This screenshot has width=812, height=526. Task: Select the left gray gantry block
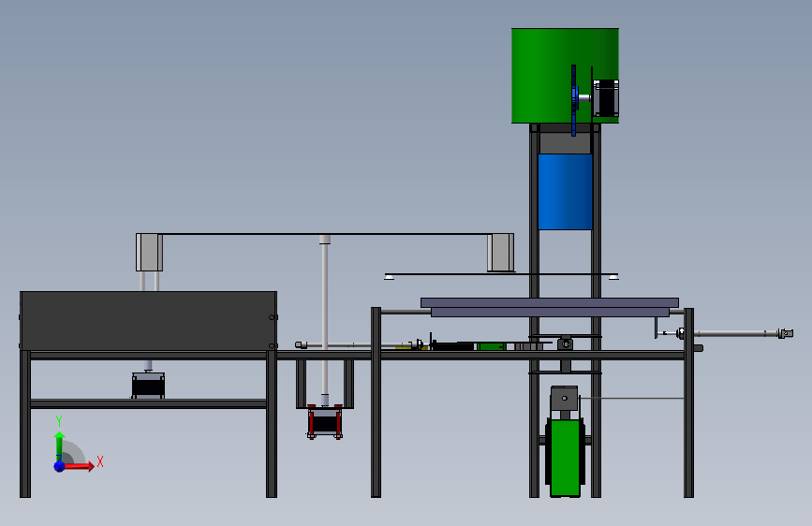[x=149, y=252]
